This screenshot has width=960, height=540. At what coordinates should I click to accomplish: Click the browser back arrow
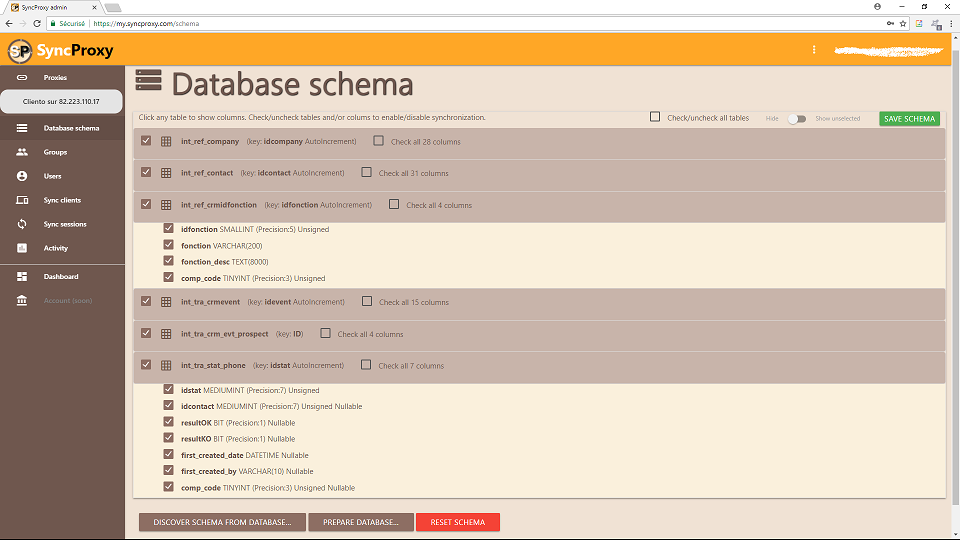[x=9, y=23]
